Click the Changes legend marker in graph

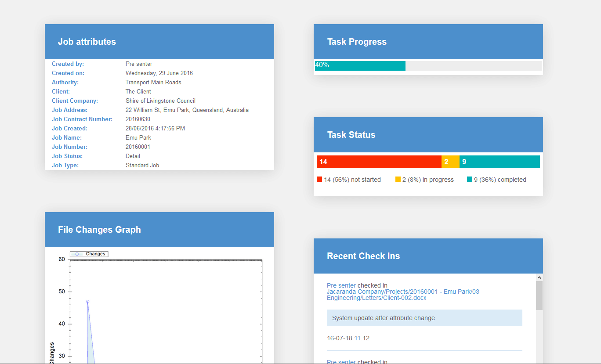point(77,254)
